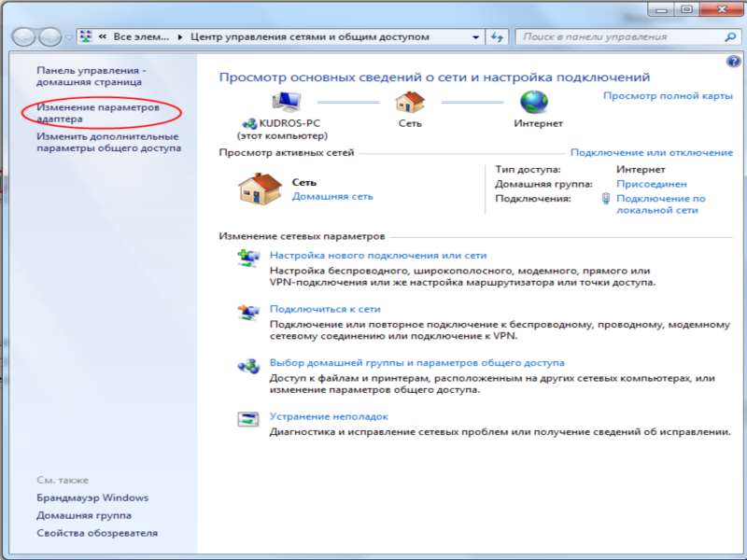Screen dimensions: 747x560
Task: Click the Просмотр полной карты link
Action: pyautogui.click(x=667, y=96)
